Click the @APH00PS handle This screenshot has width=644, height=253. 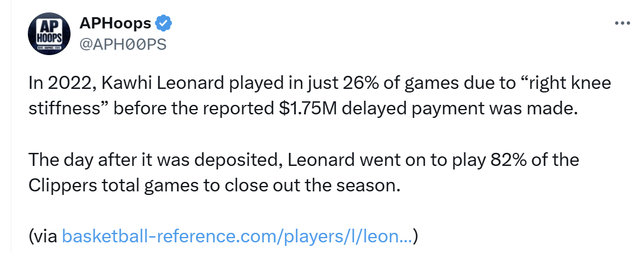tap(123, 45)
